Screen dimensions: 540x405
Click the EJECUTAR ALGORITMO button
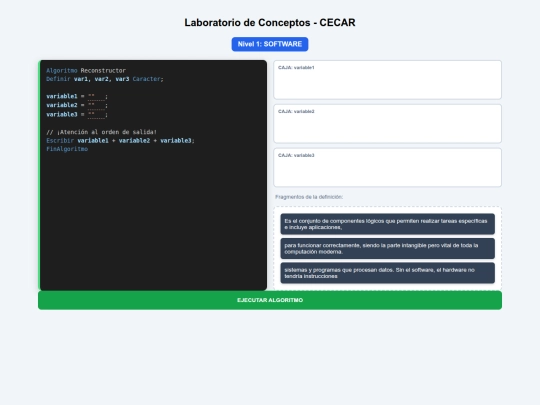coord(270,300)
